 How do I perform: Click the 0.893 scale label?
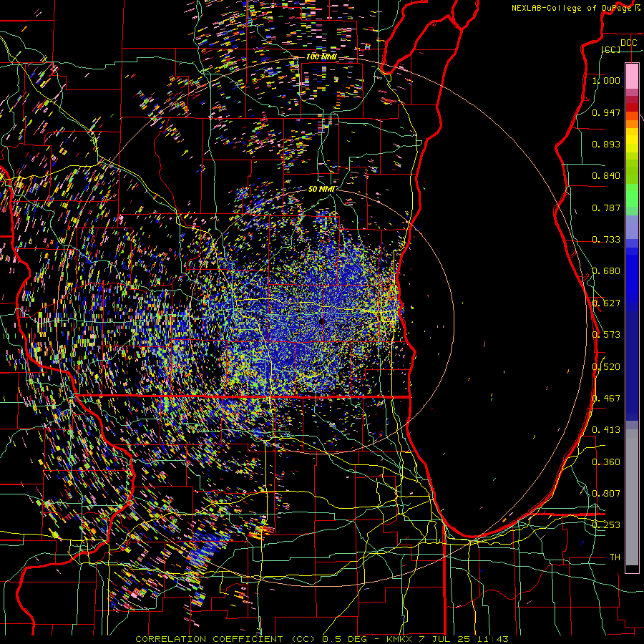pos(606,144)
